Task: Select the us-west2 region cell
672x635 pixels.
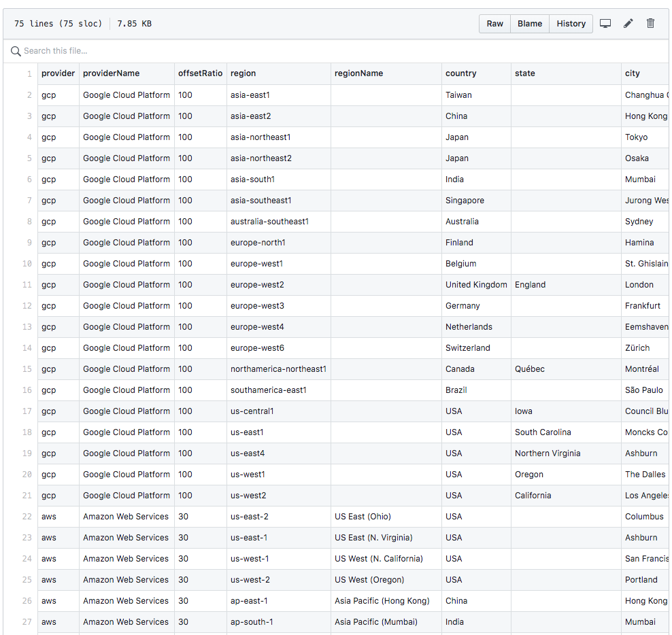Action: point(279,496)
